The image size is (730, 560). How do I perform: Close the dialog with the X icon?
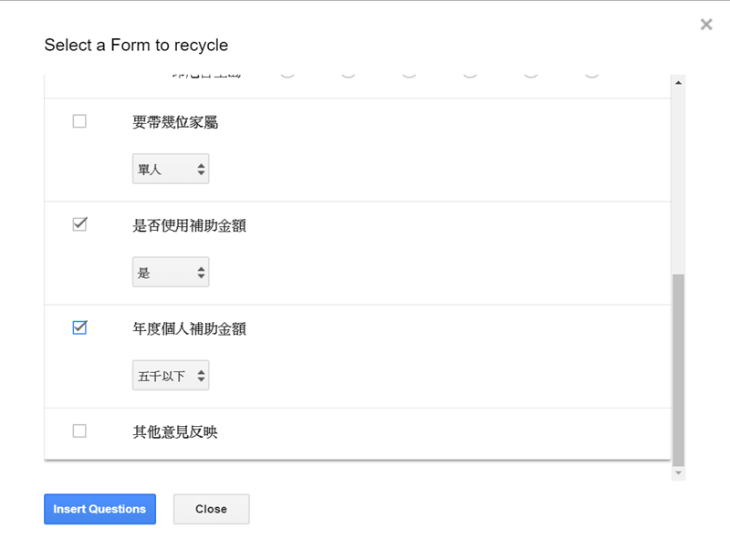706,25
